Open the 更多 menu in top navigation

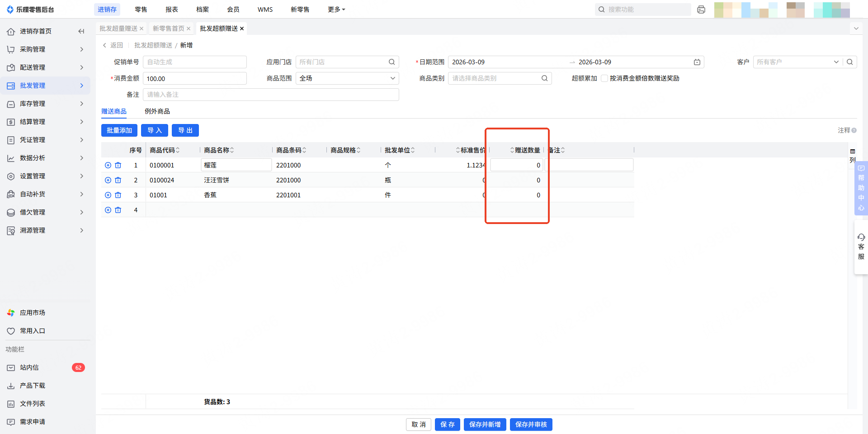[x=336, y=10]
